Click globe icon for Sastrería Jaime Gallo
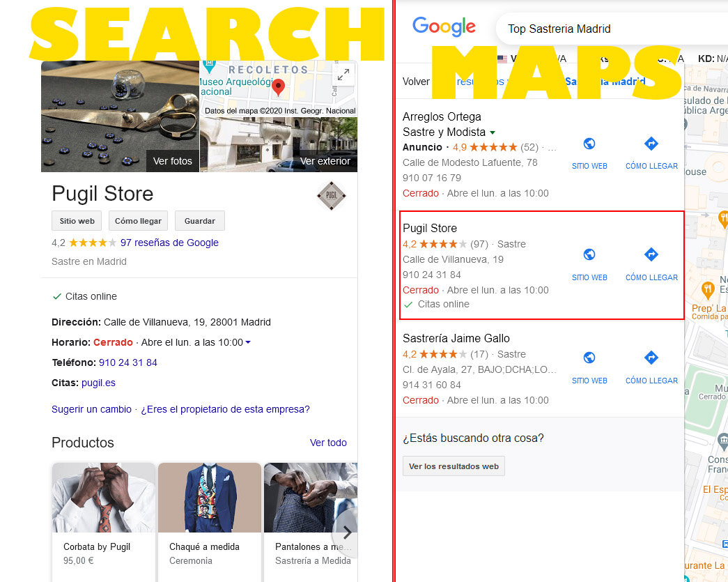Image resolution: width=728 pixels, height=582 pixels. coord(589,358)
